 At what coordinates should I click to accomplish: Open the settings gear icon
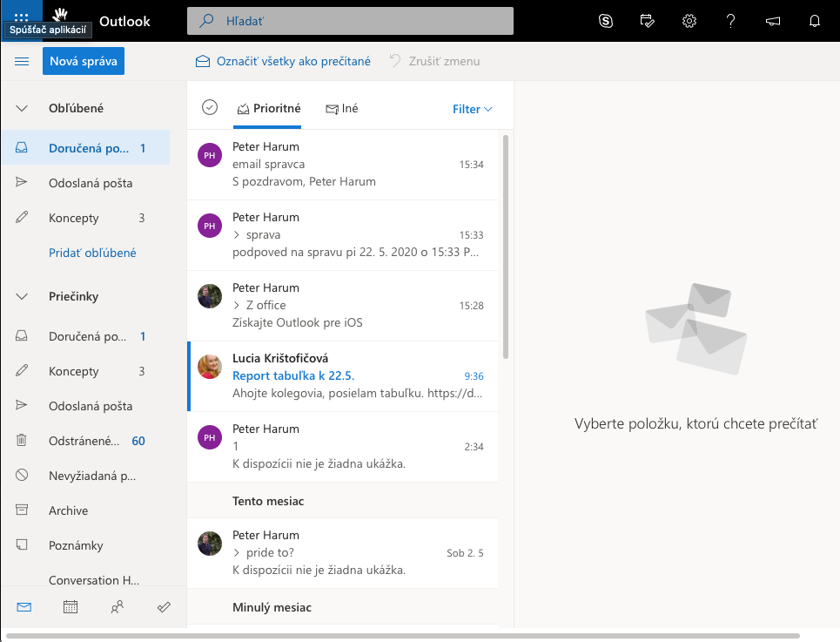pyautogui.click(x=689, y=21)
